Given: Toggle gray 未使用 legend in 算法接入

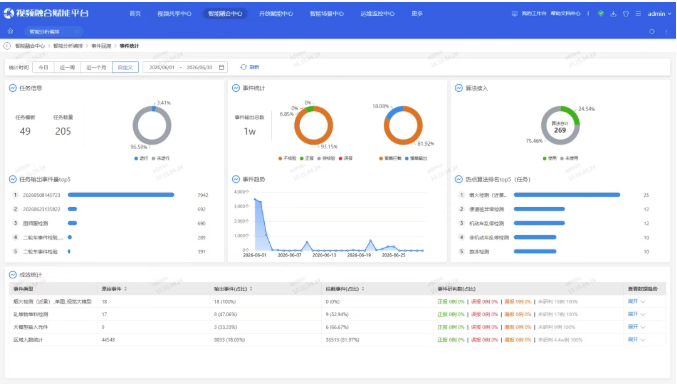Looking at the screenshot, I should (x=570, y=159).
